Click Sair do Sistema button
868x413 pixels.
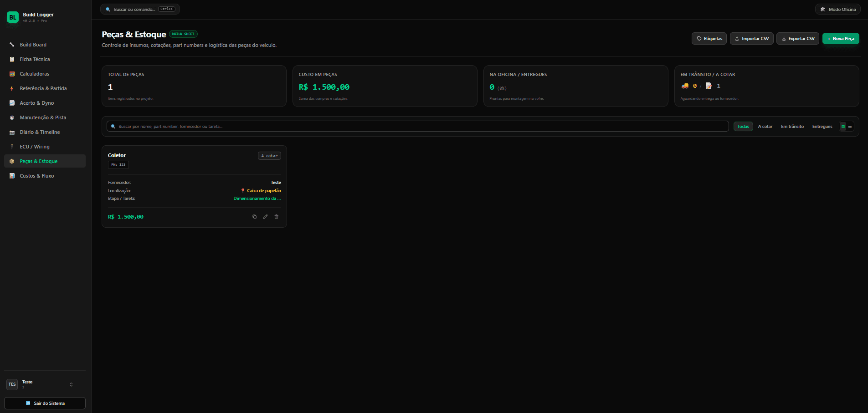click(45, 403)
